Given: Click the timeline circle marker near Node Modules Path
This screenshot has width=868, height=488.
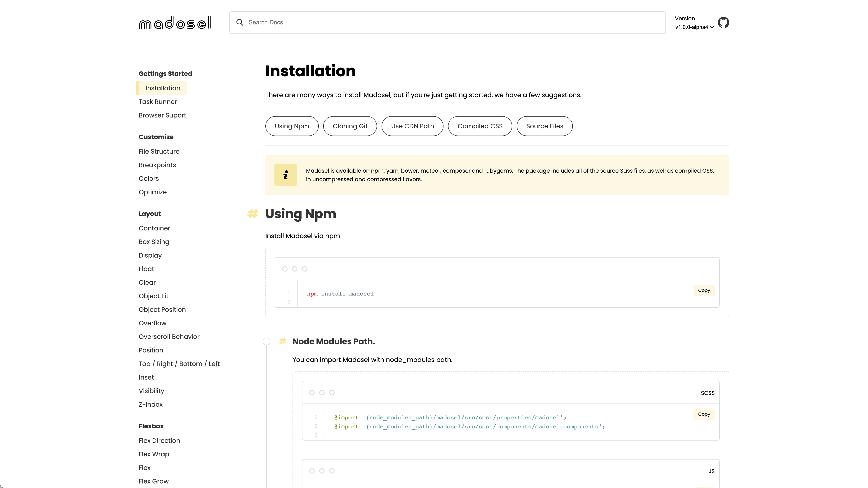Looking at the screenshot, I should pyautogui.click(x=267, y=341).
